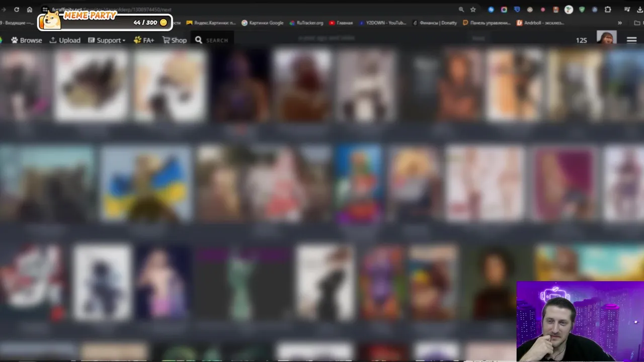The width and height of the screenshot is (644, 362).
Task: Open the Browse menu item
Action: click(27, 40)
